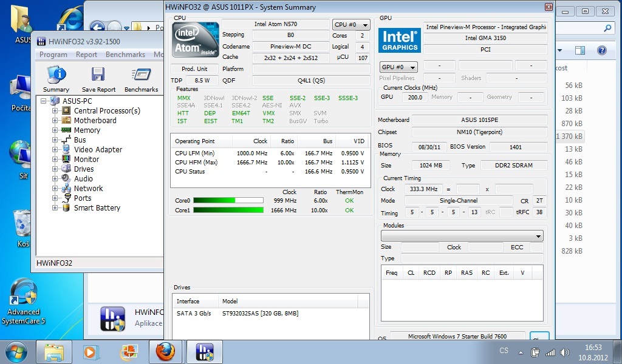
Task: Open the Report menu
Action: [x=86, y=55]
